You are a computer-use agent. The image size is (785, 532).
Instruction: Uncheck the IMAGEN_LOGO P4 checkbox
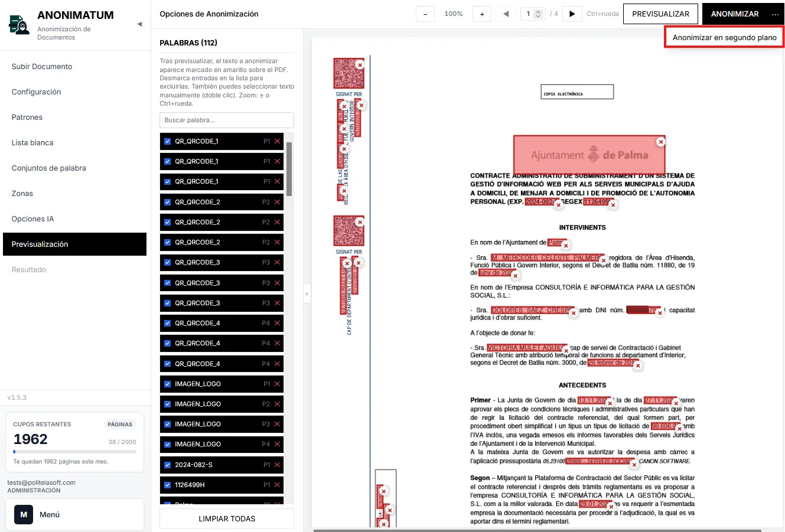pos(167,444)
